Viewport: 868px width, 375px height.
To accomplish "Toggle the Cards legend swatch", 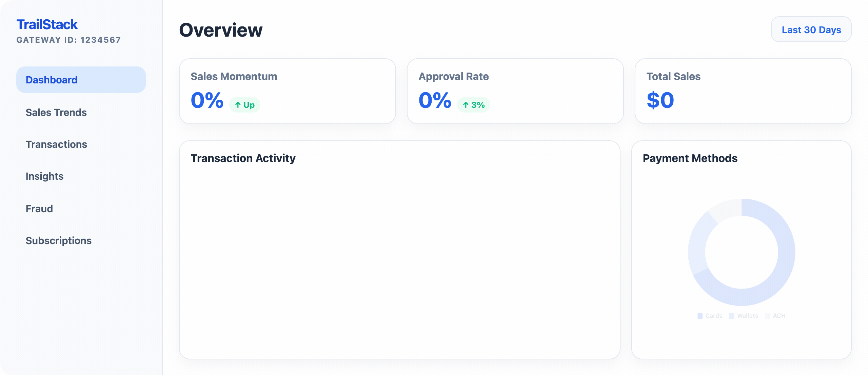I will (700, 316).
